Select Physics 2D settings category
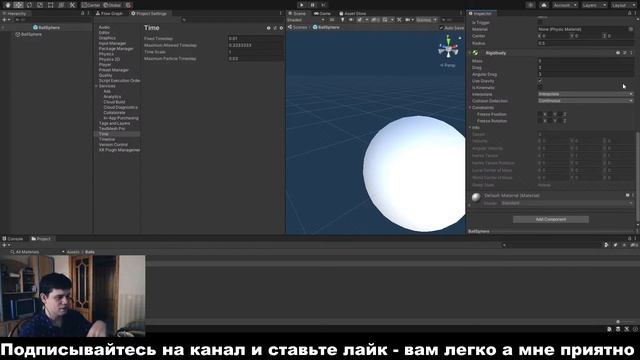 [109, 59]
